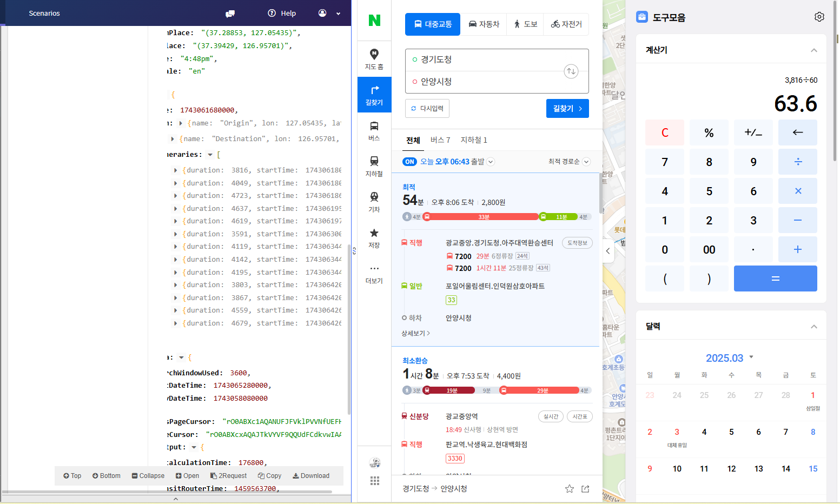Click the 실시간 real-time button
Viewport: 840px width, 504px height.
pyautogui.click(x=551, y=416)
